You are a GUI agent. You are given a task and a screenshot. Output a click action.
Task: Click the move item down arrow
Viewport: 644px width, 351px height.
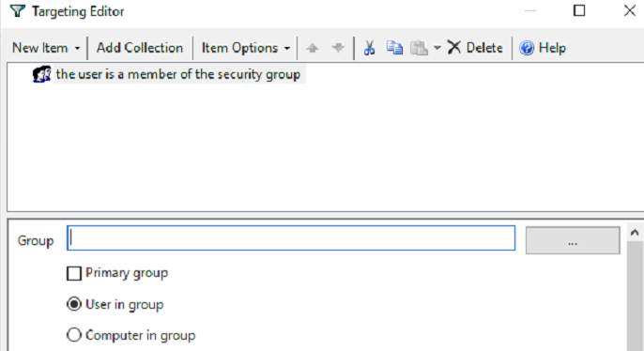[338, 48]
